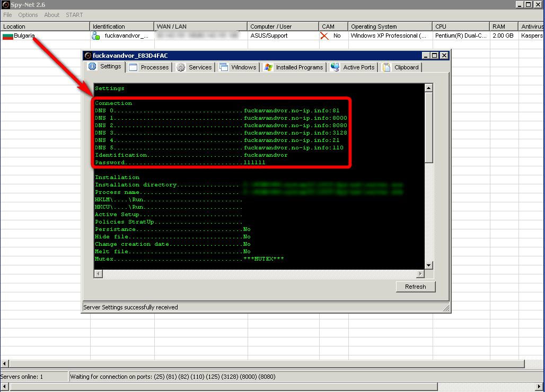This screenshot has width=545, height=392.
Task: Open the File menu in Spy-Net
Action: [x=7, y=15]
